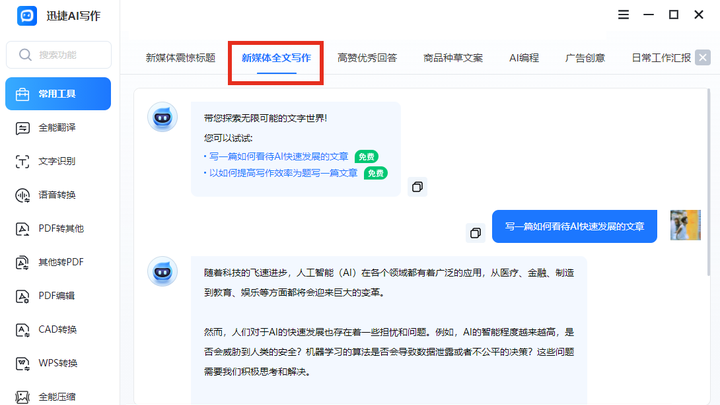
Task: Click the text 带您探索无限可能的文字世界!
Action: point(265,118)
